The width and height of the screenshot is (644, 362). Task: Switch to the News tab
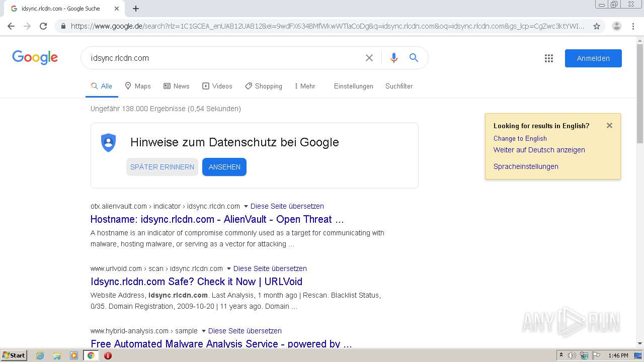(177, 86)
